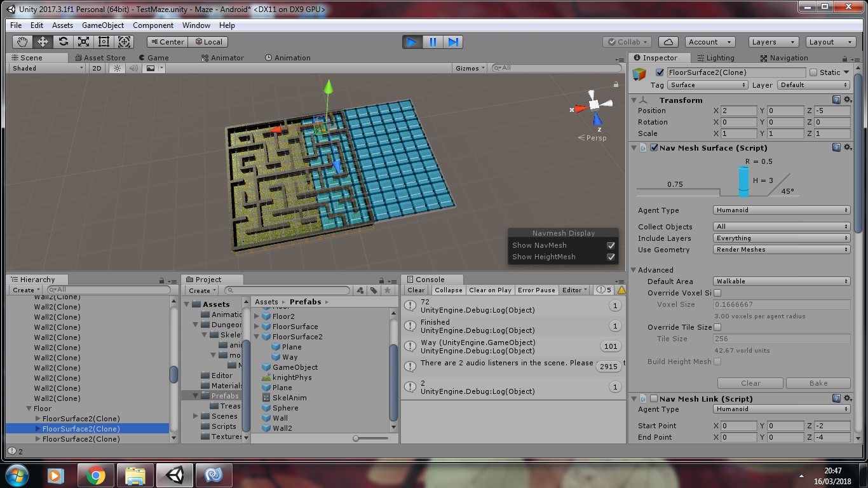Select the Scale tool
The width and height of the screenshot is (868, 488).
[84, 42]
